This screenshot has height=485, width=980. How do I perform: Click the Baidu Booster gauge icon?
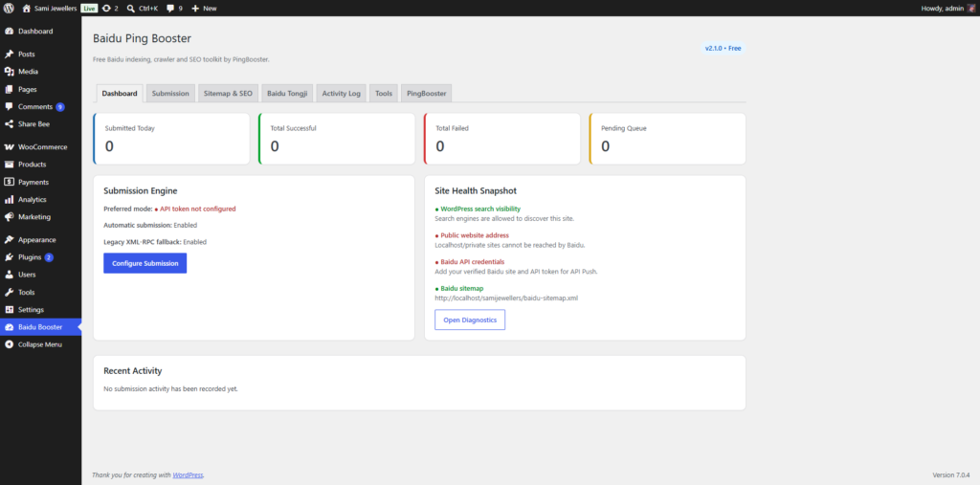[x=10, y=327]
